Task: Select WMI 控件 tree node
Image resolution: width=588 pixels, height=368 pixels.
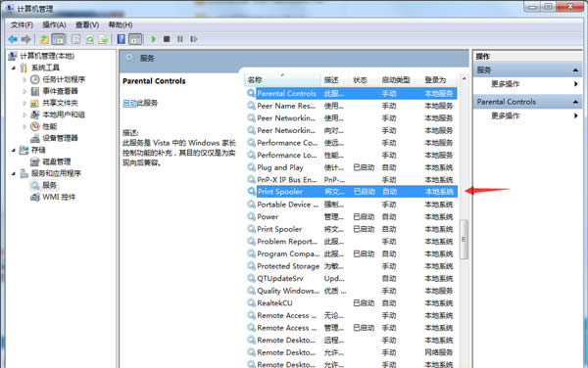Action: pyautogui.click(x=59, y=197)
